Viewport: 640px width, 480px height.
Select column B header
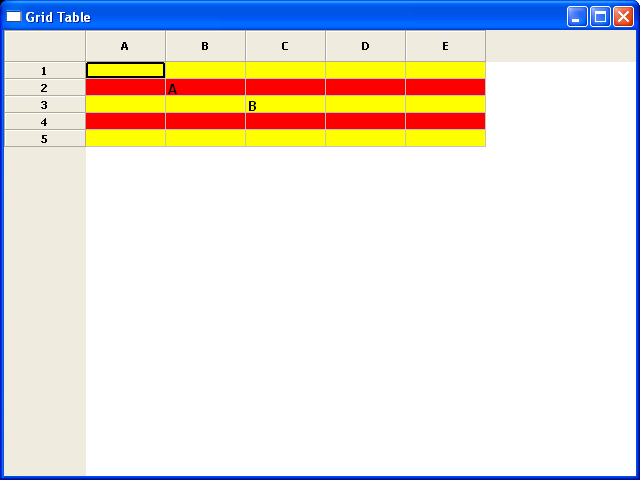(x=205, y=46)
